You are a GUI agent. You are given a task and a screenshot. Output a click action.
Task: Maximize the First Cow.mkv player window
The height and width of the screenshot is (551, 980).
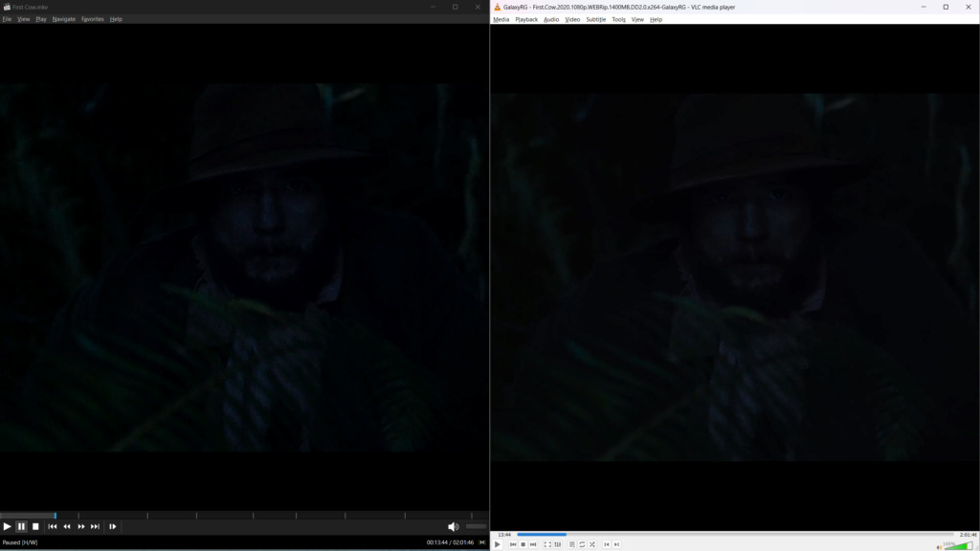455,7
